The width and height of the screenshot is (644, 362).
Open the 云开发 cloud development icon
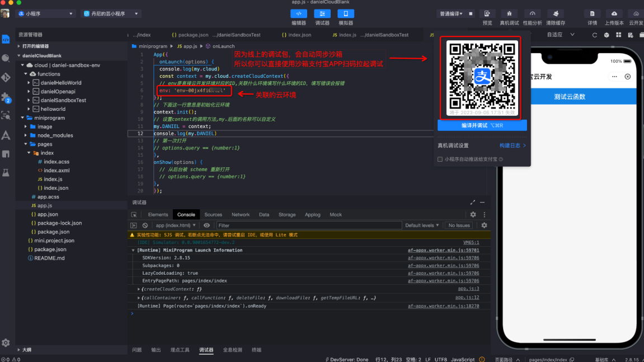(x=636, y=13)
